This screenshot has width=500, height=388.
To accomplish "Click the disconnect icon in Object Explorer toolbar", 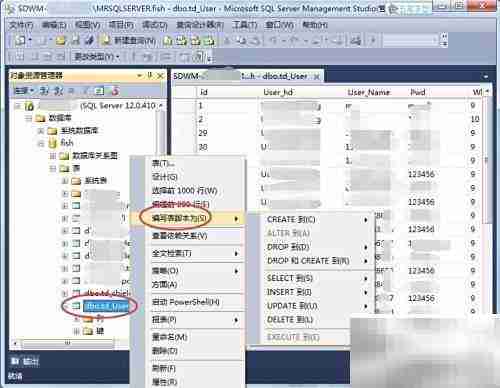I will 59,90.
